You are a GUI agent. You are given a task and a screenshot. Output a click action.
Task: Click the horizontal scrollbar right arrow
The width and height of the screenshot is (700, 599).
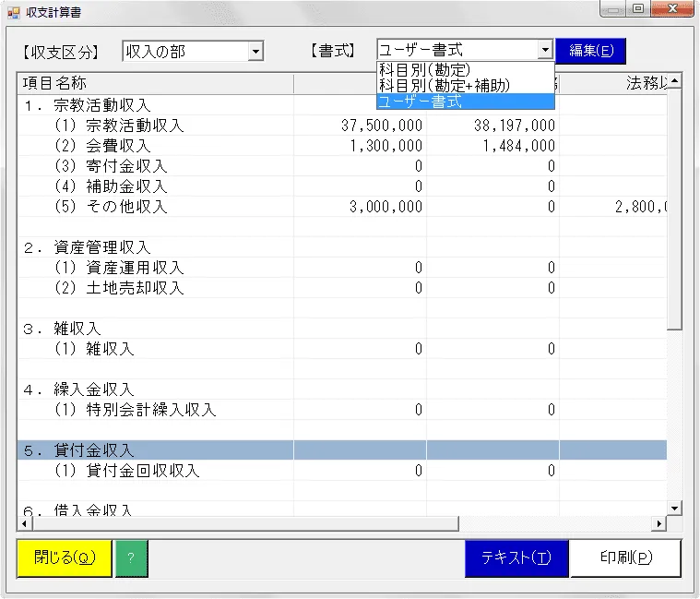pyautogui.click(x=659, y=523)
